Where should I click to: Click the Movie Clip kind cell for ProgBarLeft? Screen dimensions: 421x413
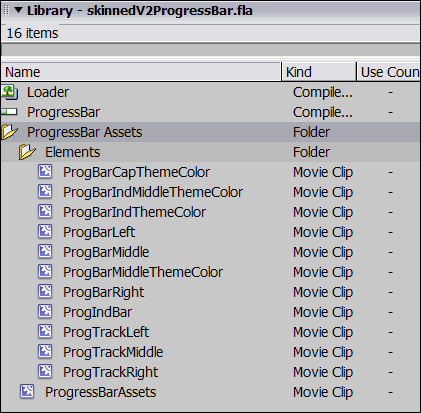pos(323,232)
